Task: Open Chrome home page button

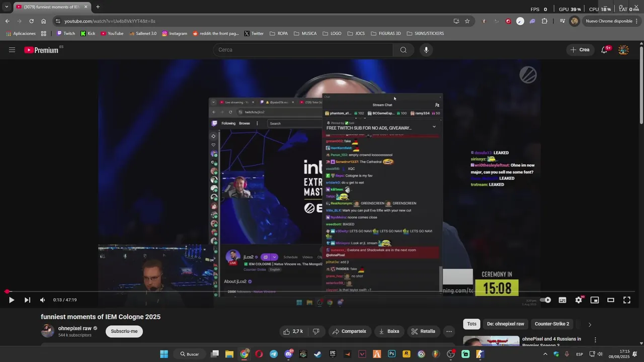Action: (x=44, y=21)
